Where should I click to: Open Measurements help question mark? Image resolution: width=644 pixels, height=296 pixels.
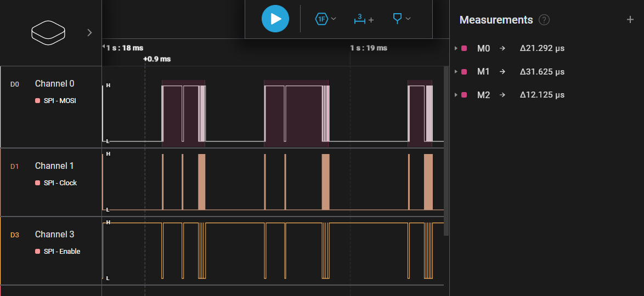tap(544, 20)
